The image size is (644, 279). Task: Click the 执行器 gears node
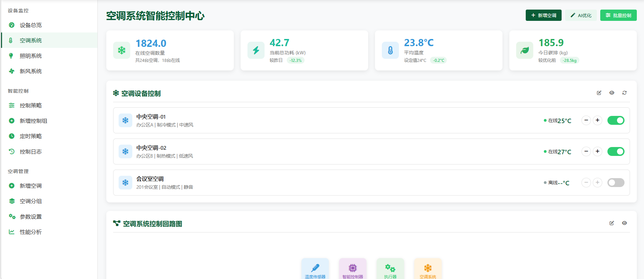point(390,268)
